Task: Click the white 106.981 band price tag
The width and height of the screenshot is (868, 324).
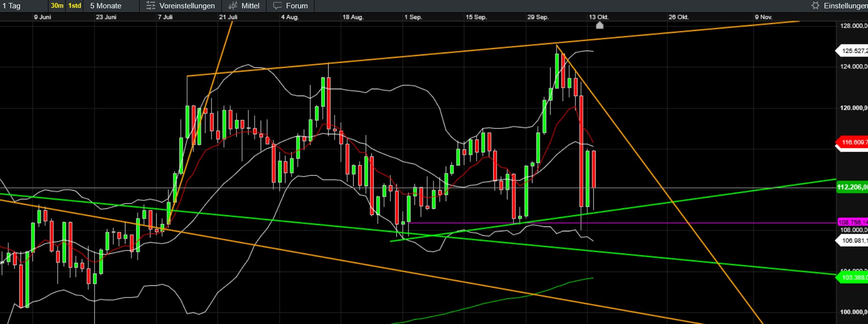Action: click(852, 241)
